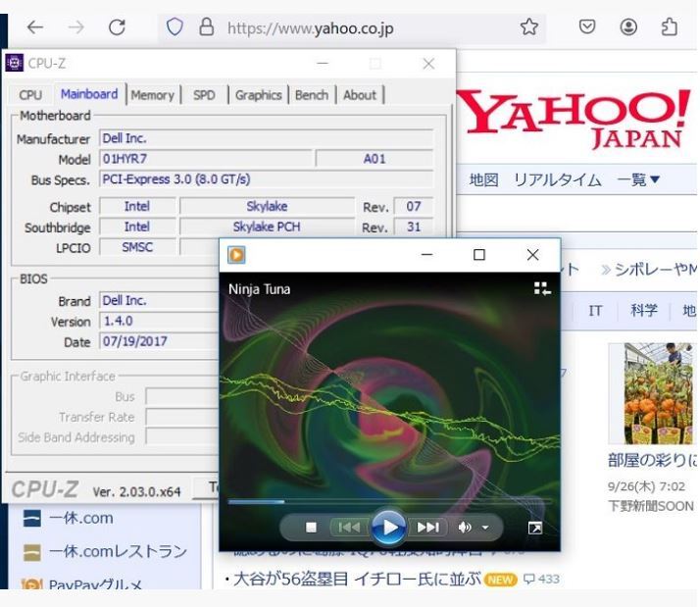Click the BIOS date 07/19/2017 field
The height and width of the screenshot is (607, 700).
(x=159, y=341)
